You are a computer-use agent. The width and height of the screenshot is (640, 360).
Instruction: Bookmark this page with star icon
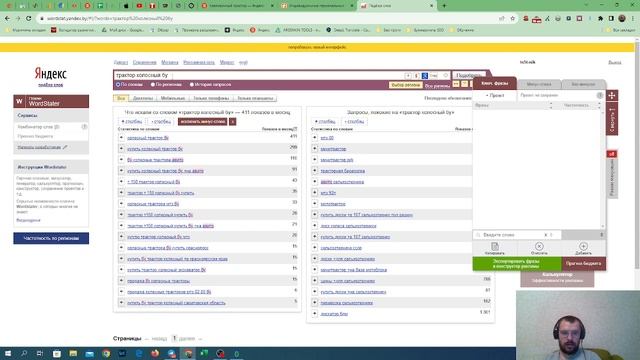pos(513,18)
